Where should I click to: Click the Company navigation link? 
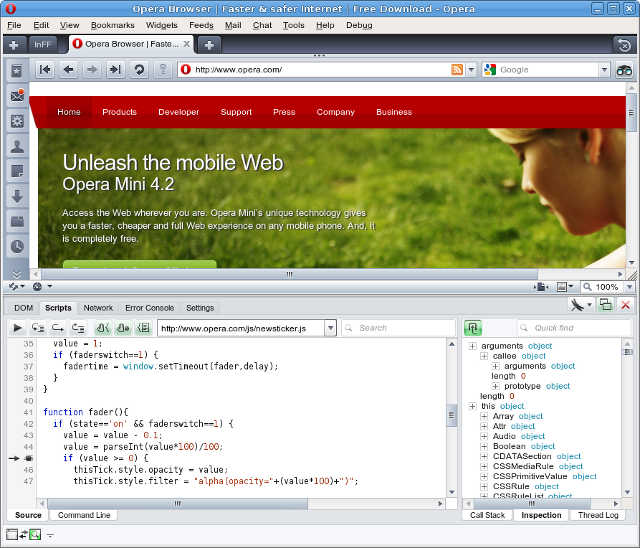(336, 112)
